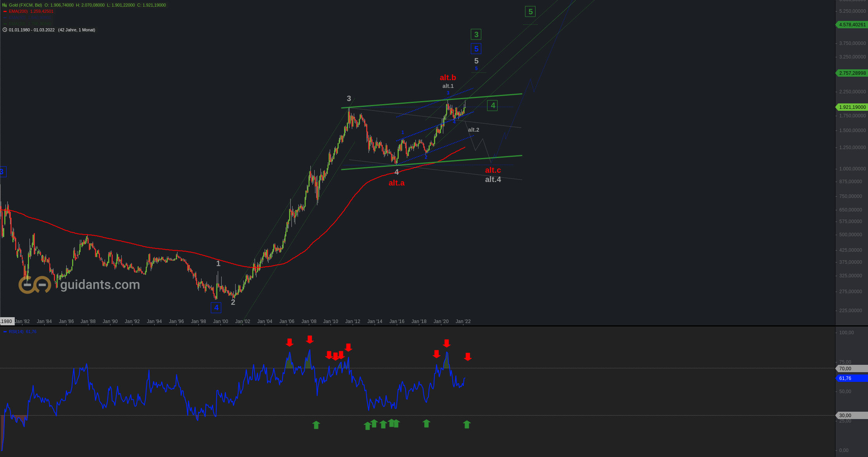Click the clock icon beside the date range
This screenshot has height=457, width=868.
click(x=5, y=30)
